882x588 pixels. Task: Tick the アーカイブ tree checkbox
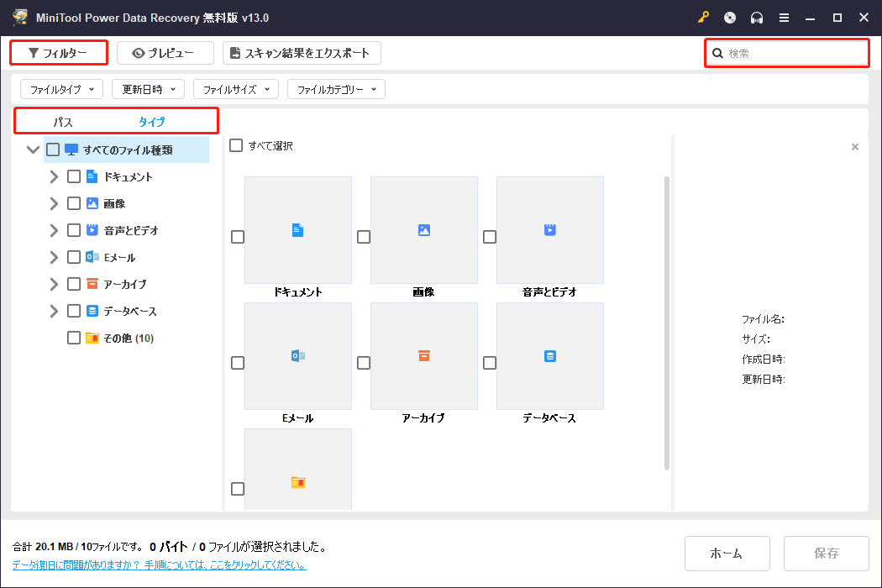coord(74,284)
